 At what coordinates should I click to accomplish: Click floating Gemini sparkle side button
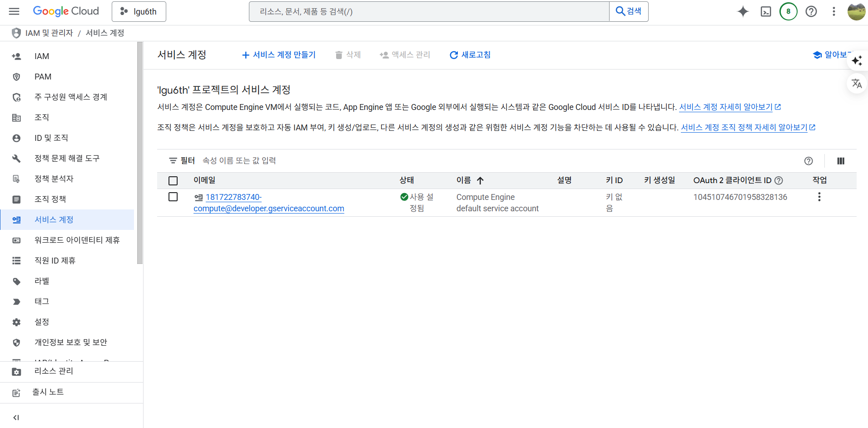click(x=857, y=60)
